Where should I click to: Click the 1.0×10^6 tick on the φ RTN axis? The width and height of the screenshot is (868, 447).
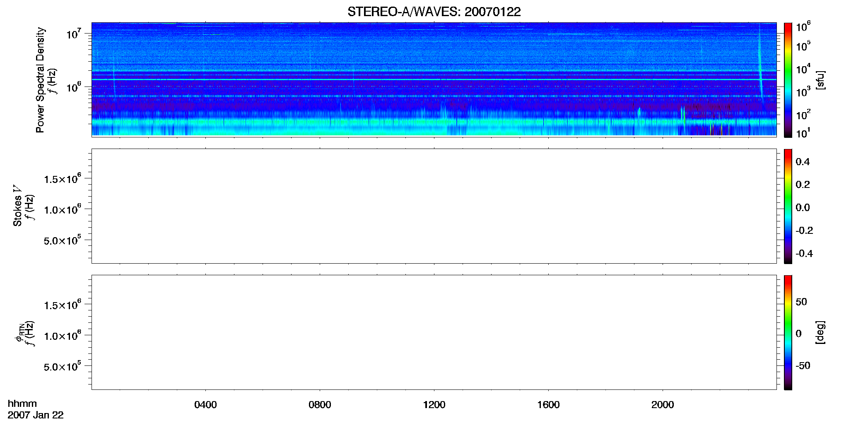[x=63, y=335]
